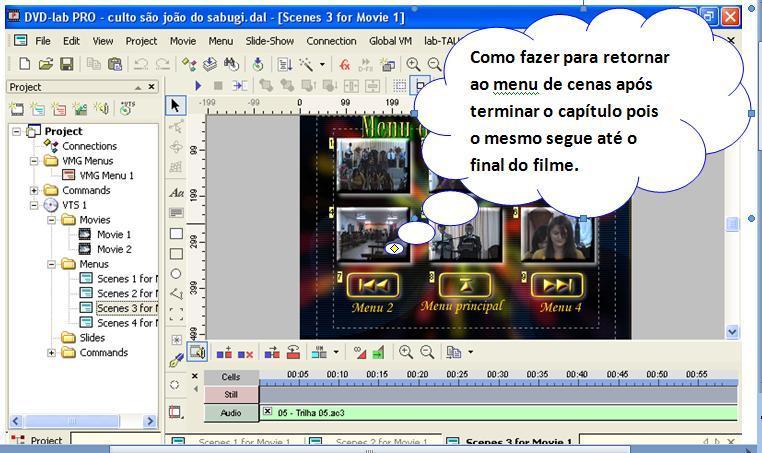Open a project with the folder icon
This screenshot has width=762, height=453.
pyautogui.click(x=46, y=64)
